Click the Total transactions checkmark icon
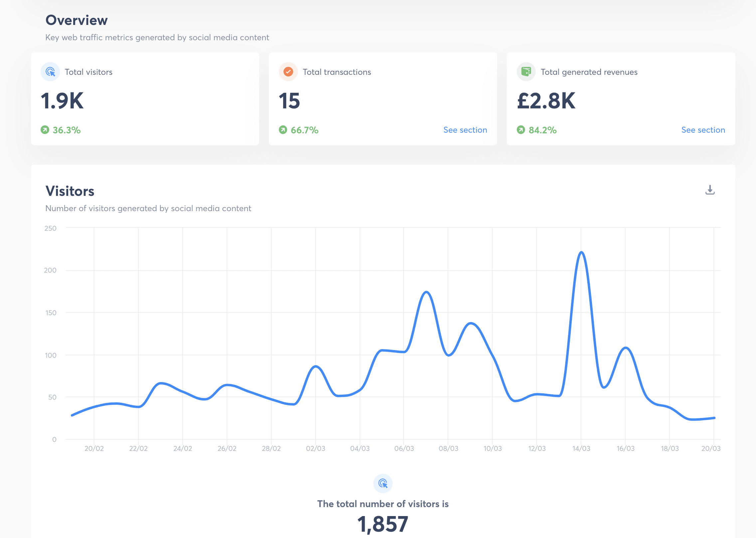 288,71
